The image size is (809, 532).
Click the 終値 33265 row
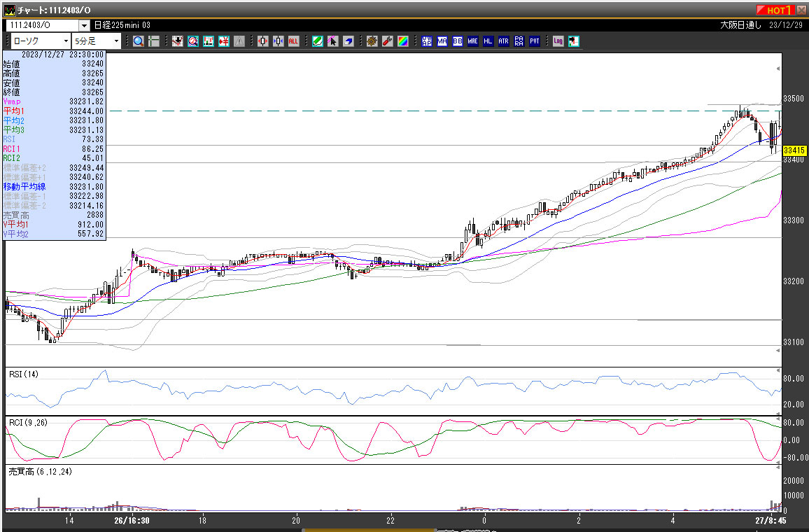(x=53, y=92)
